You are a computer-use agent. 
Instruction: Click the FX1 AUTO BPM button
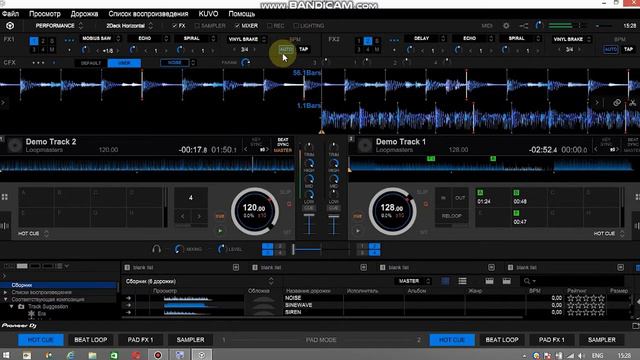(x=286, y=49)
